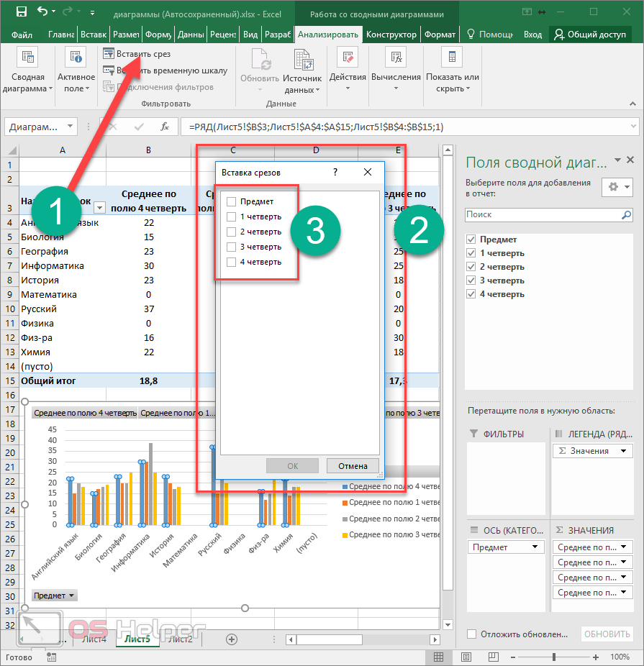Open the Лист4 sheet tab

[94, 639]
